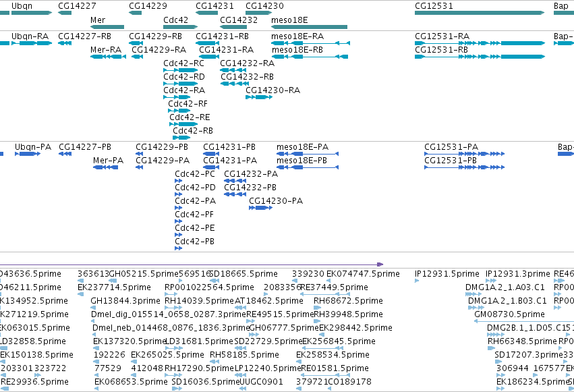The height and width of the screenshot is (392, 574).
Task: Select protein meso18E-PB
Action: [302, 161]
